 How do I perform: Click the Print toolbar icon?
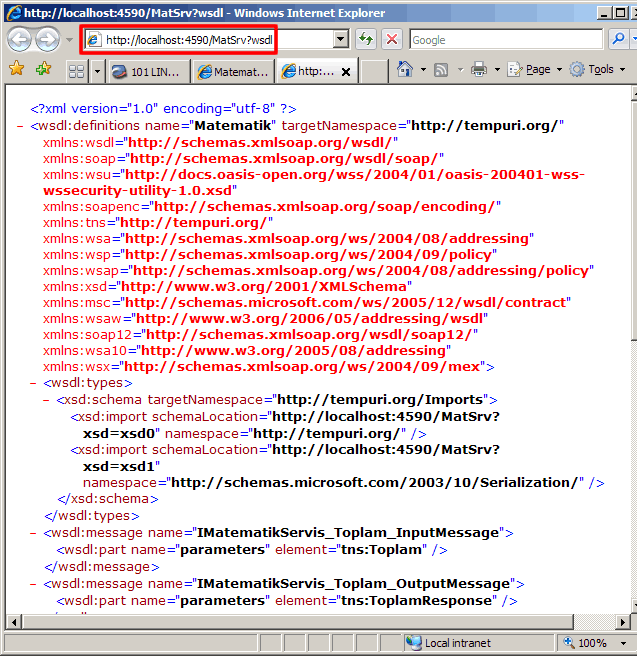point(479,70)
